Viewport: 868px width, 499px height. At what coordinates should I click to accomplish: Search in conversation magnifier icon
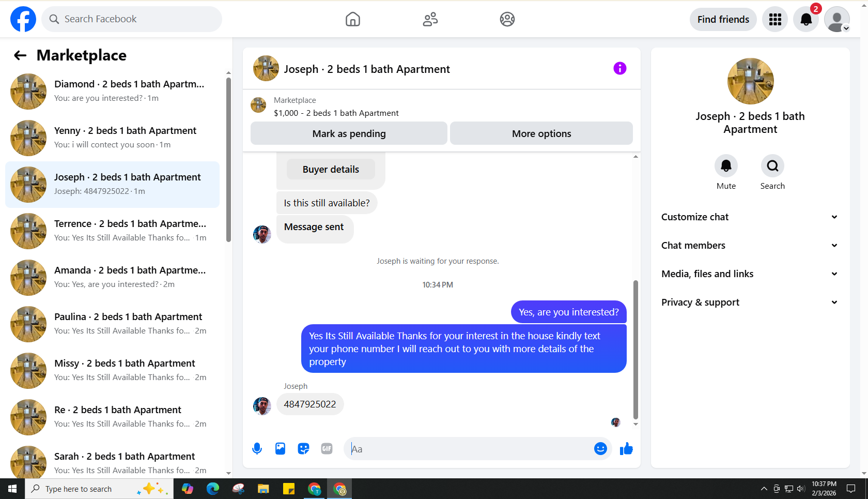[x=772, y=166]
